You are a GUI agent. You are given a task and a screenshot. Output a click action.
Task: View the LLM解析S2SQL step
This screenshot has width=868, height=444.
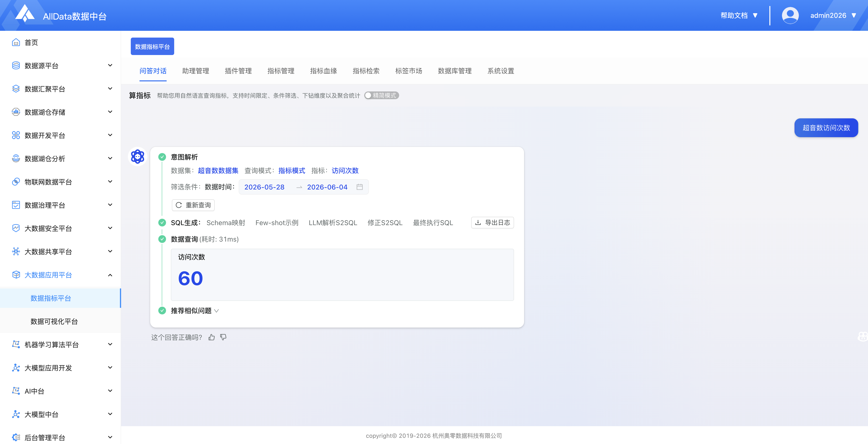coord(333,223)
